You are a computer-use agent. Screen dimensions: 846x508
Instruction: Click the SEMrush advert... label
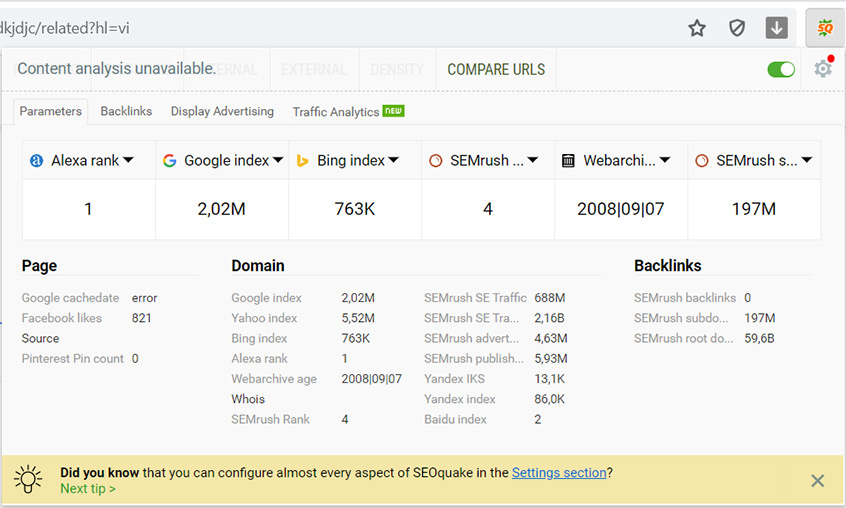coord(472,338)
